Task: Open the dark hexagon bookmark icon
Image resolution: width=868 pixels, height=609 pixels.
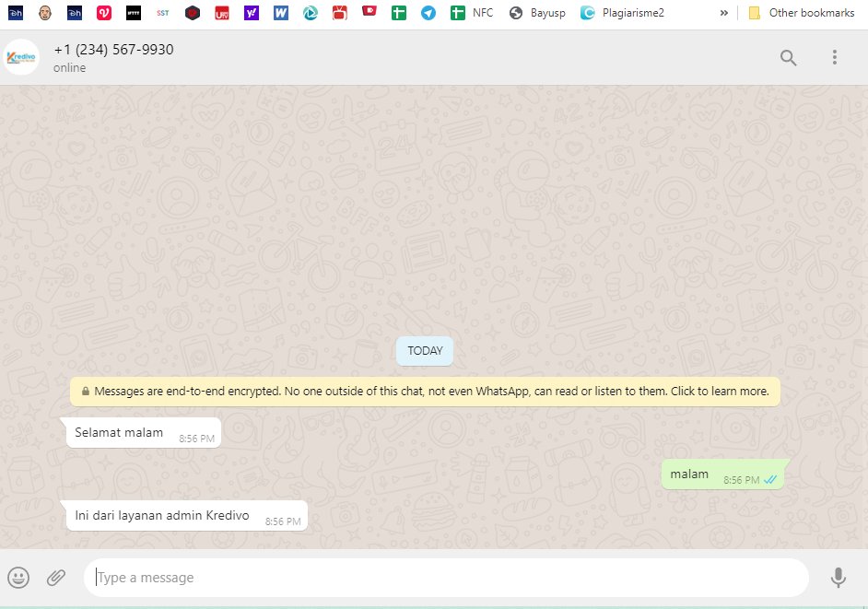Action: pos(192,13)
